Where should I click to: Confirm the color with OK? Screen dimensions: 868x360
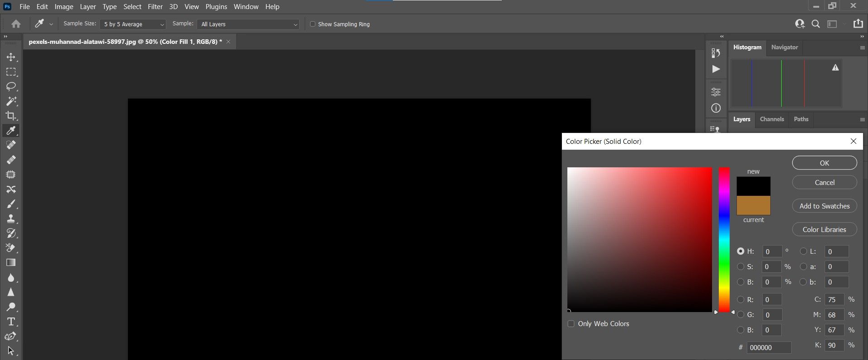tap(825, 163)
